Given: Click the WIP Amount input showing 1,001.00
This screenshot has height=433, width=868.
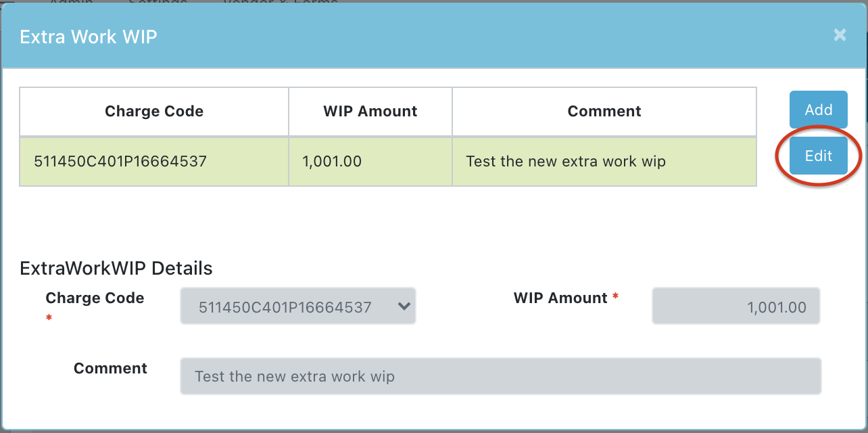Looking at the screenshot, I should pos(736,306).
